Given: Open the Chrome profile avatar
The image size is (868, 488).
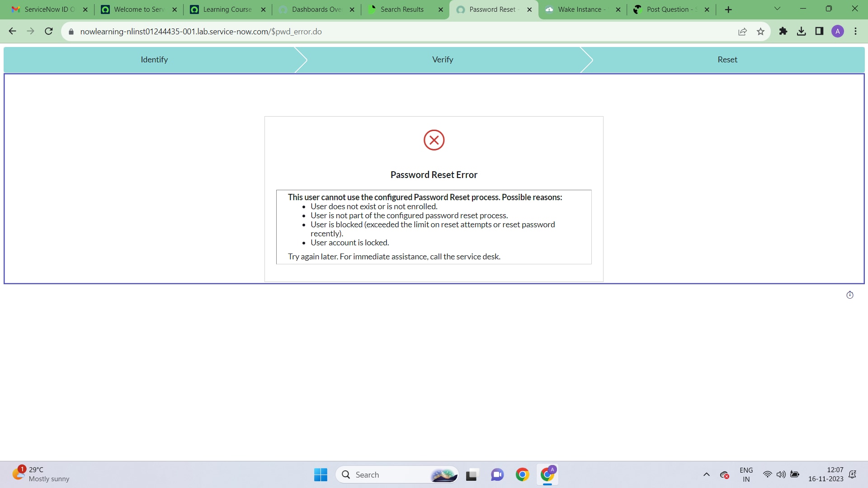Looking at the screenshot, I should [x=838, y=31].
